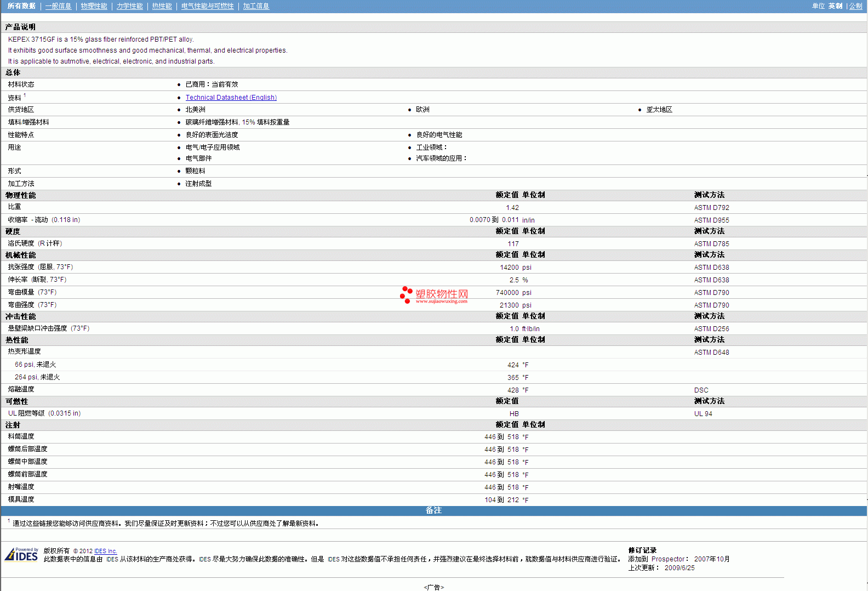This screenshot has width=868, height=591.
Task: Select the ASTM D648 test method text
Action: [711, 353]
